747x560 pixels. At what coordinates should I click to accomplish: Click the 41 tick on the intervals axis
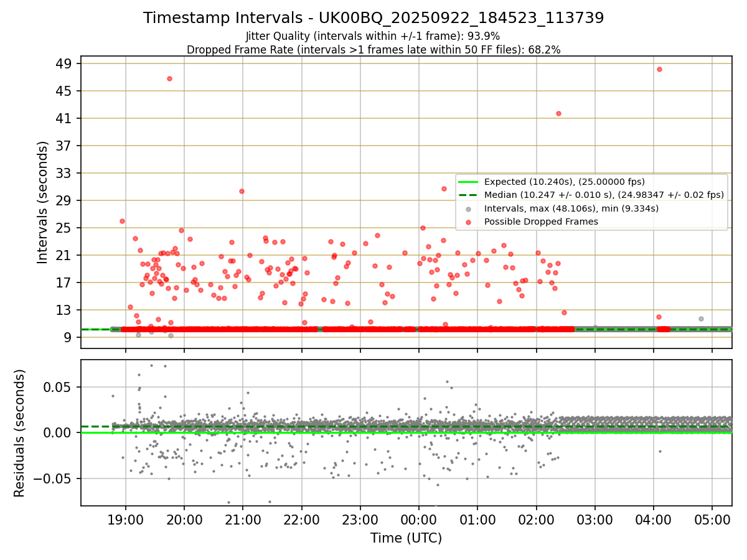[64, 118]
